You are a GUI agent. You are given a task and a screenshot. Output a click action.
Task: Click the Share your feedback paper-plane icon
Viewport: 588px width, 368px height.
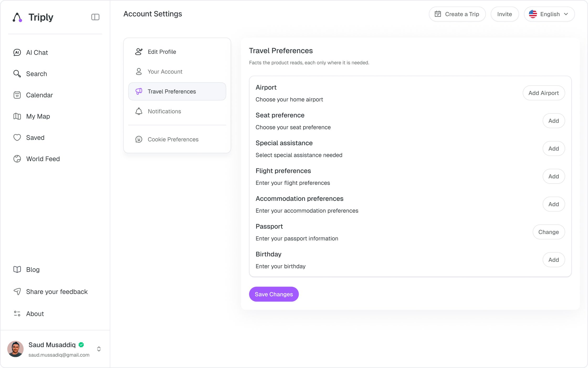(17, 292)
